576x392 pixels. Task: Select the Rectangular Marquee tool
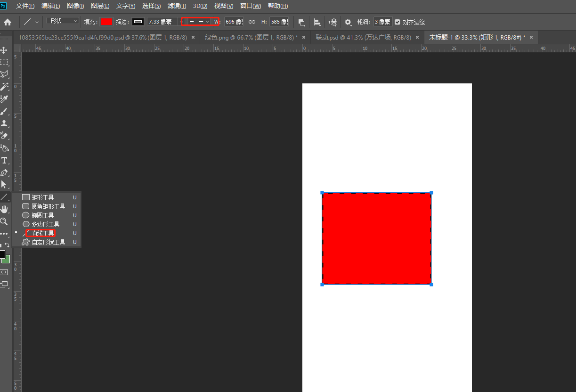(x=4, y=62)
